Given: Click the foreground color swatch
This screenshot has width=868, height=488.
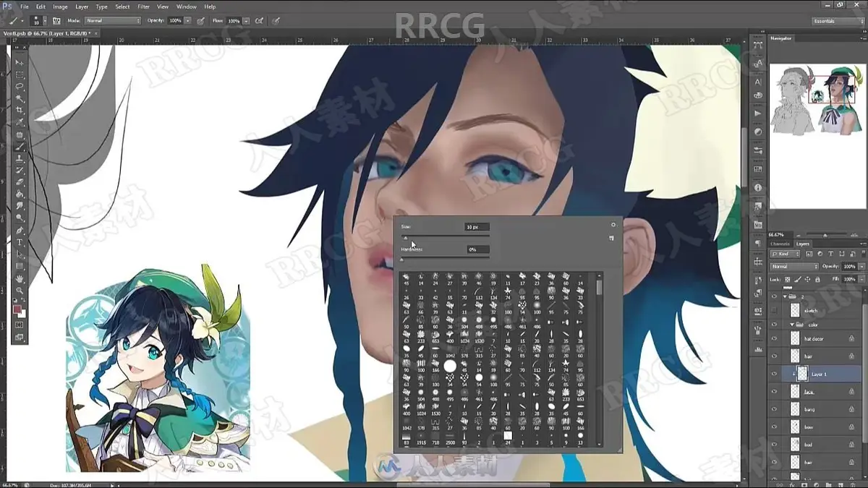Looking at the screenshot, I should (x=17, y=309).
